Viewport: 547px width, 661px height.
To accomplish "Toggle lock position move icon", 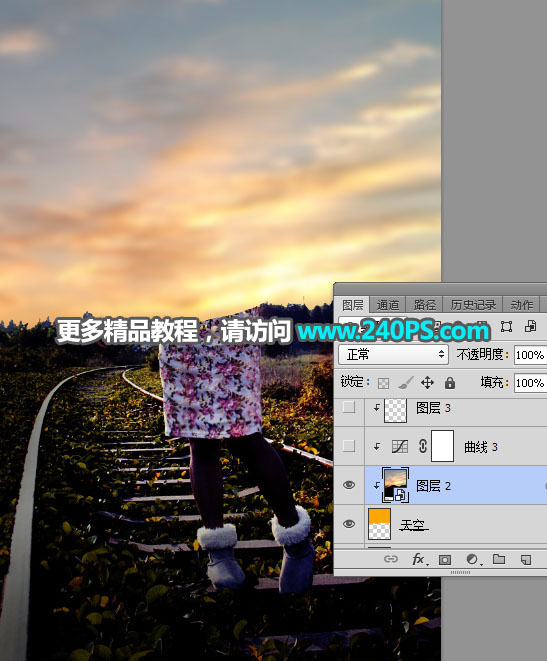I will 427,383.
